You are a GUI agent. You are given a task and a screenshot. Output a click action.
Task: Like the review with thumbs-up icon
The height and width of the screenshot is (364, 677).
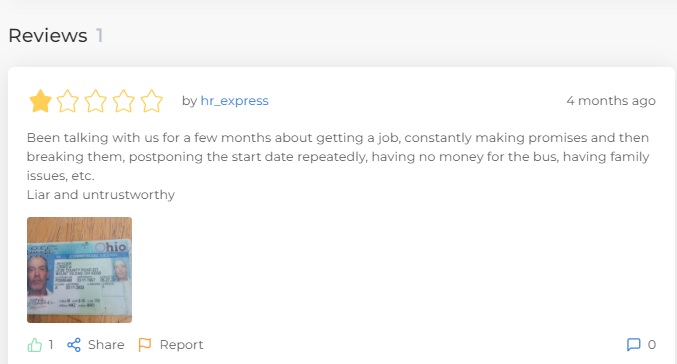pos(35,345)
